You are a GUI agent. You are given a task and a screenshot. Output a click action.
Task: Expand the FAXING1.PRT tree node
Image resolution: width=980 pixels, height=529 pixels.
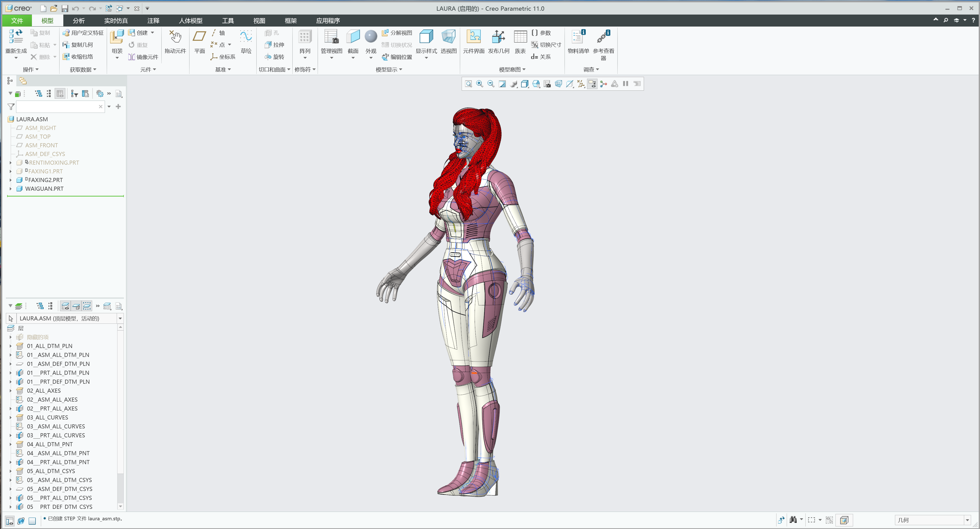pos(10,171)
